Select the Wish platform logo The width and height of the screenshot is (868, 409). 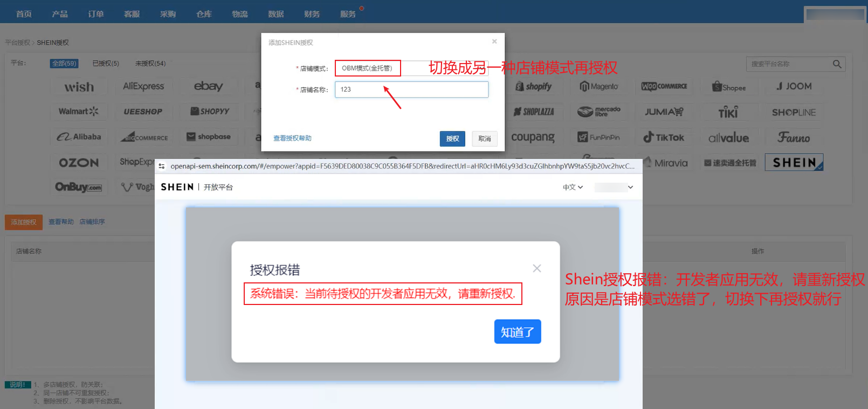79,87
